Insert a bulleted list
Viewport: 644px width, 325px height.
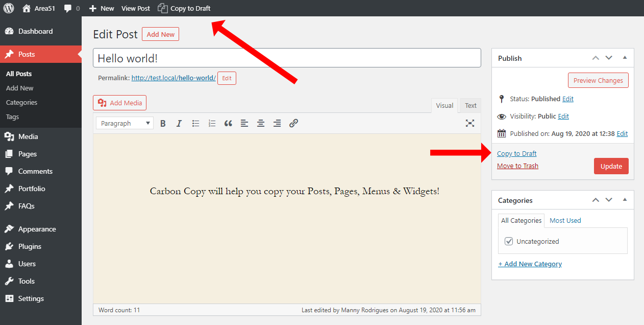195,123
